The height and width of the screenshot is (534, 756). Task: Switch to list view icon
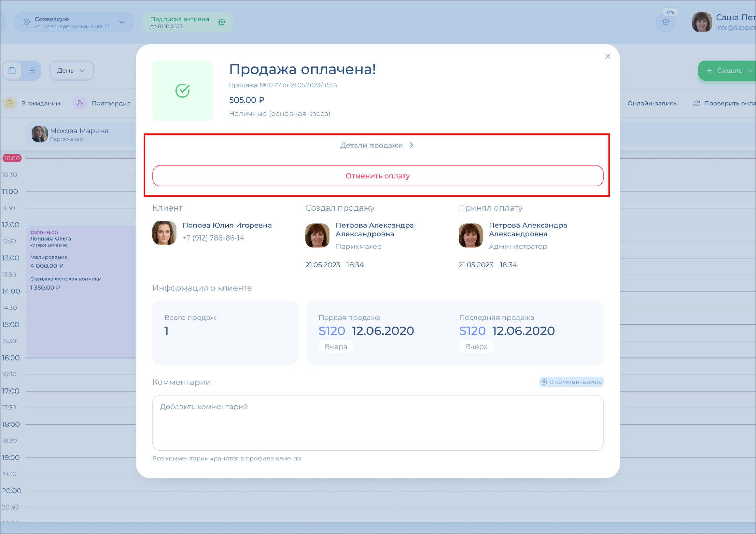pos(31,71)
